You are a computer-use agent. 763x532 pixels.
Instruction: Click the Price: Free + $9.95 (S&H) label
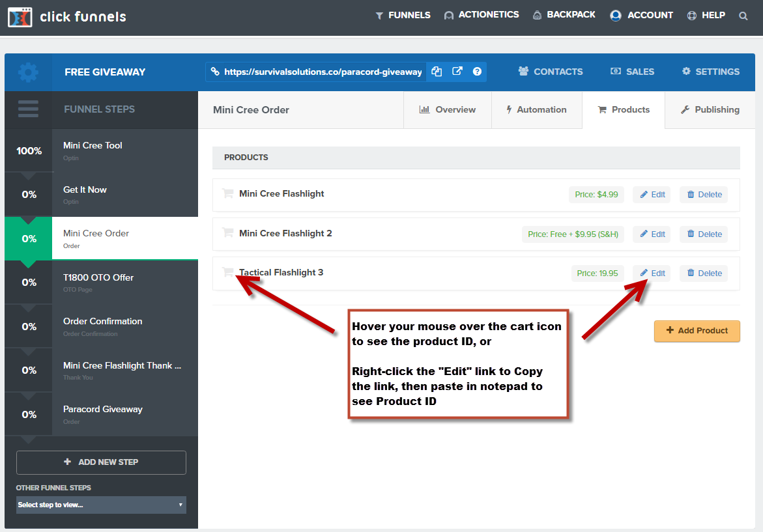tap(573, 234)
